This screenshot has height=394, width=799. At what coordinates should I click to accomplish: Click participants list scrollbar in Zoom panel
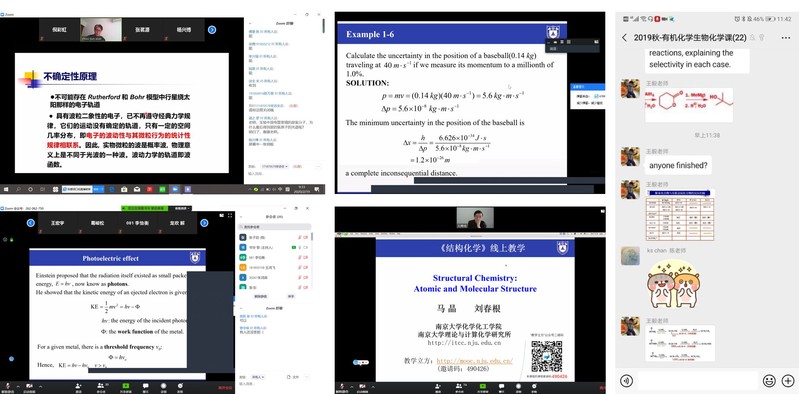tap(312, 238)
